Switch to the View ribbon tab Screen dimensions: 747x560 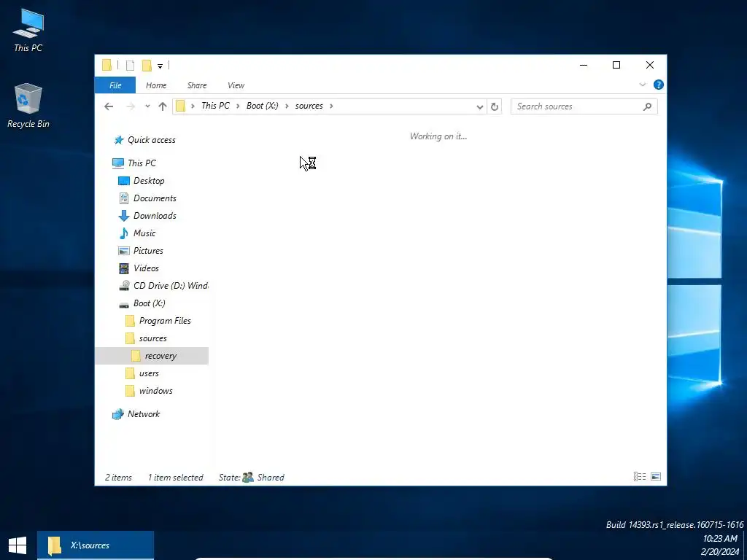coord(236,85)
